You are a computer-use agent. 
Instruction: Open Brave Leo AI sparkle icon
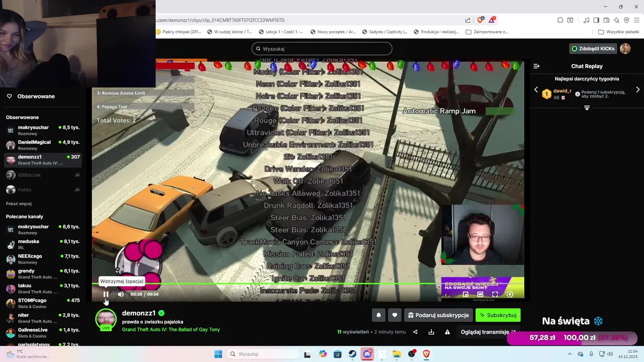[616, 20]
